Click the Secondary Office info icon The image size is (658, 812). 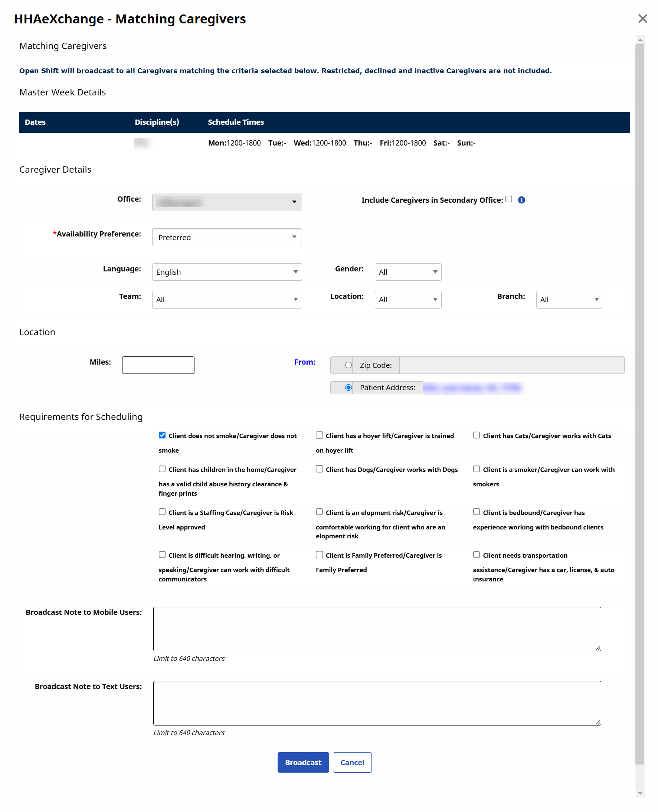point(521,200)
